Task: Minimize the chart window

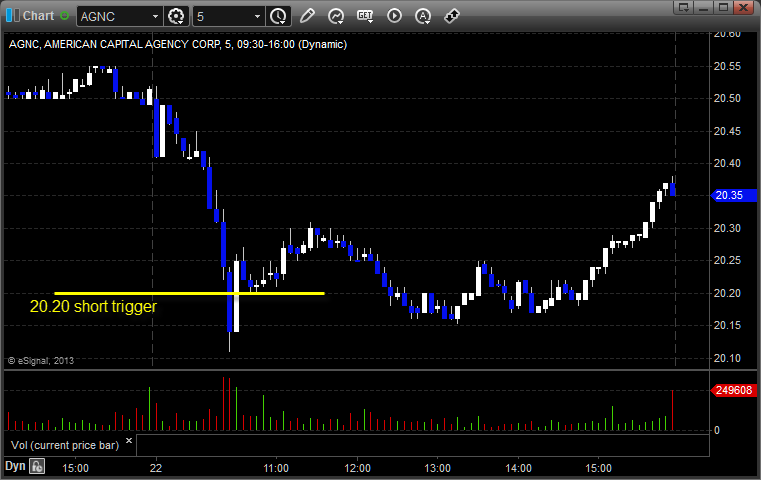Action: coord(704,7)
